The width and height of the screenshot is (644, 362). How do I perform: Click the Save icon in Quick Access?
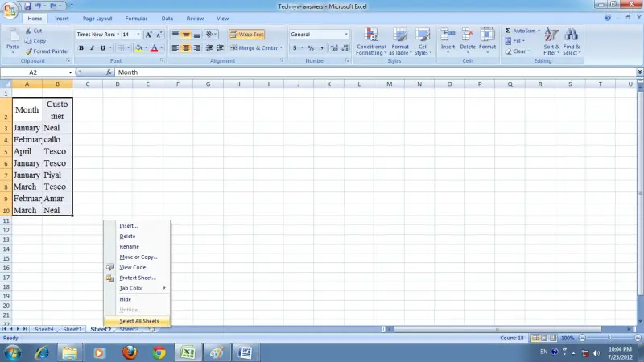click(x=27, y=6)
